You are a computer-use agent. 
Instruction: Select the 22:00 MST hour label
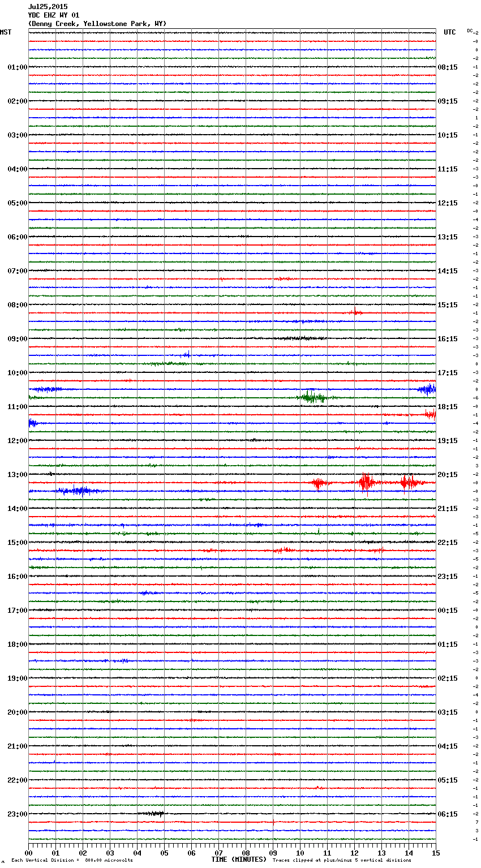[x=18, y=780]
